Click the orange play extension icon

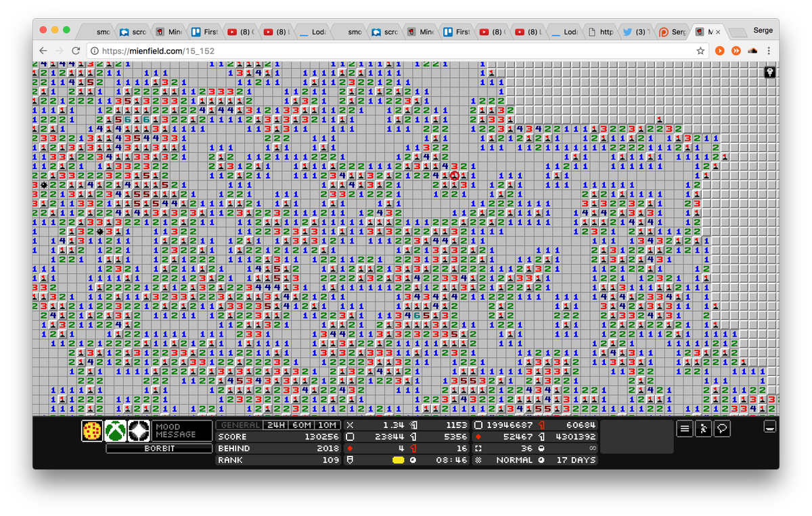point(720,51)
